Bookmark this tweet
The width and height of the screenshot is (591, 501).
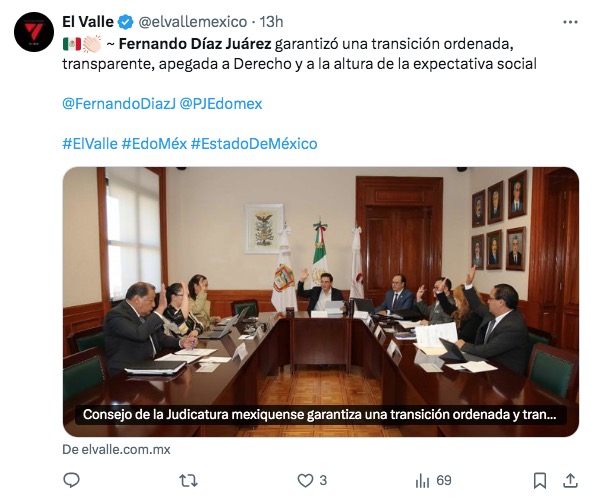pos(540,481)
